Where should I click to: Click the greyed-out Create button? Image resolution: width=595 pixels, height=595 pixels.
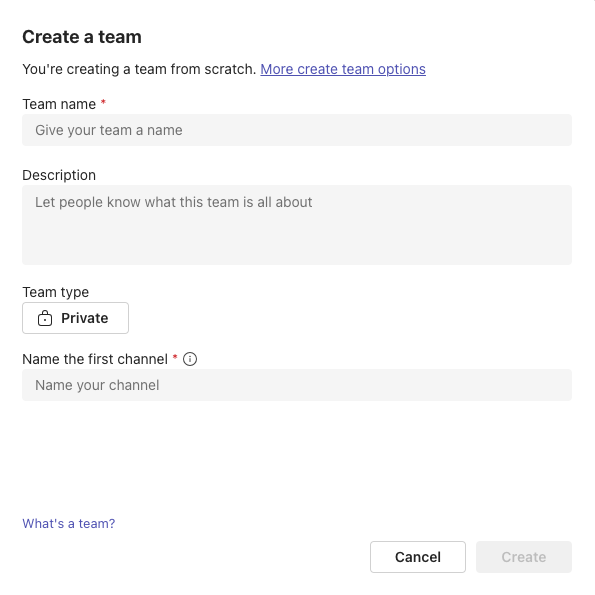[524, 557]
